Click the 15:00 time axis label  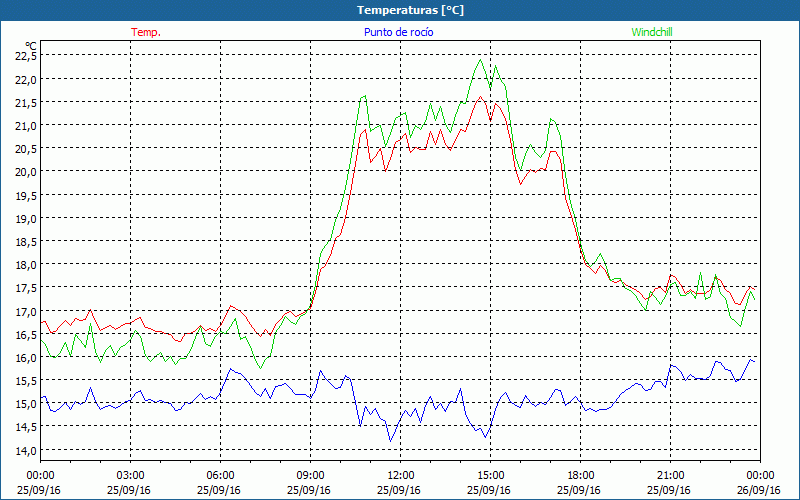click(491, 476)
